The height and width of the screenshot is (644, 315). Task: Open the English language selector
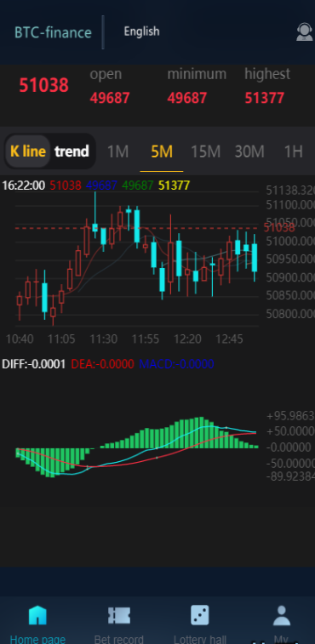pyautogui.click(x=141, y=31)
